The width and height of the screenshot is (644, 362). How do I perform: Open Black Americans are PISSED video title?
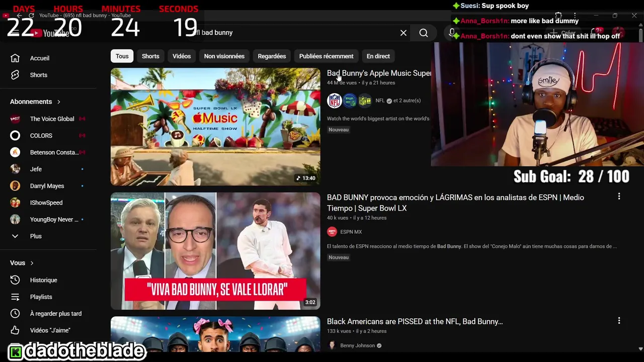click(x=415, y=322)
